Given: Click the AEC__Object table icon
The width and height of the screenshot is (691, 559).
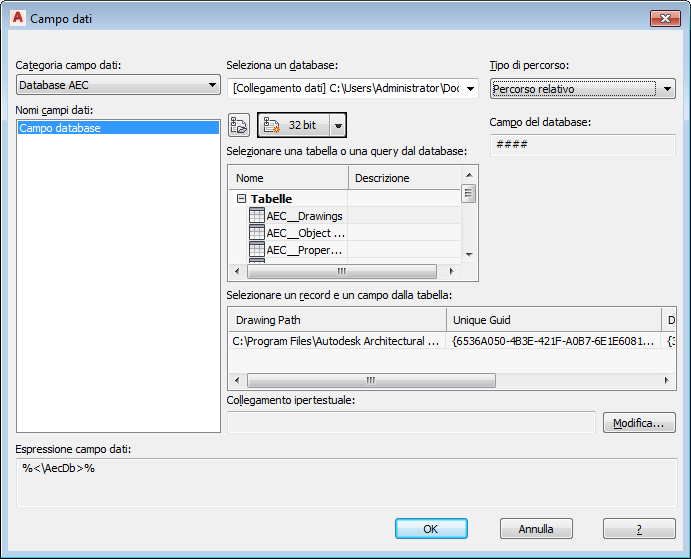Looking at the screenshot, I should tap(257, 232).
